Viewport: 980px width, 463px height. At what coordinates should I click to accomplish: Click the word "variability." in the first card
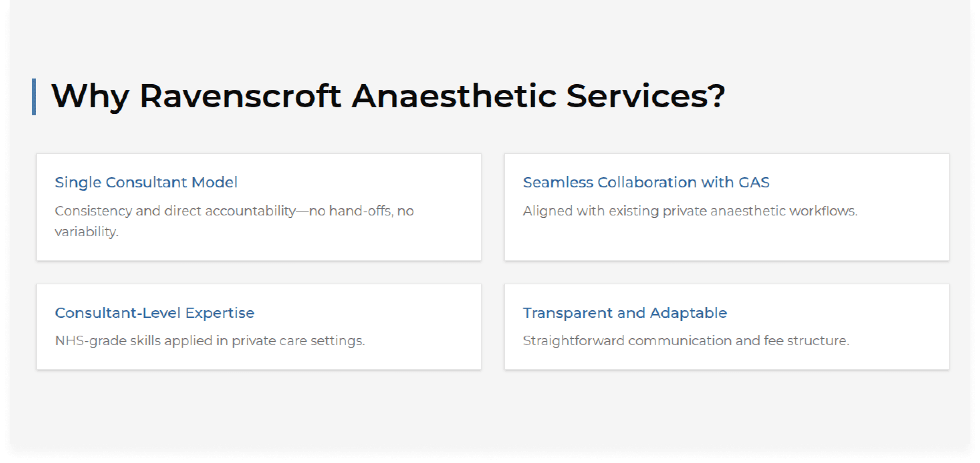tap(87, 232)
